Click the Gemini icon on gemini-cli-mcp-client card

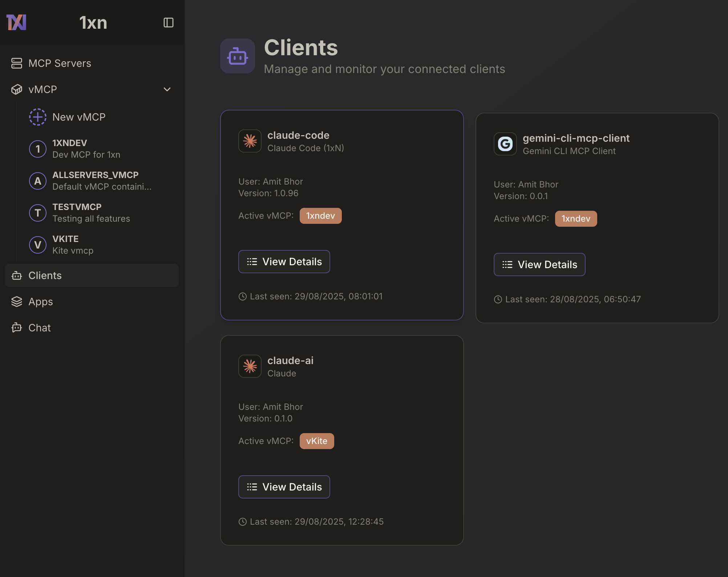coord(505,144)
